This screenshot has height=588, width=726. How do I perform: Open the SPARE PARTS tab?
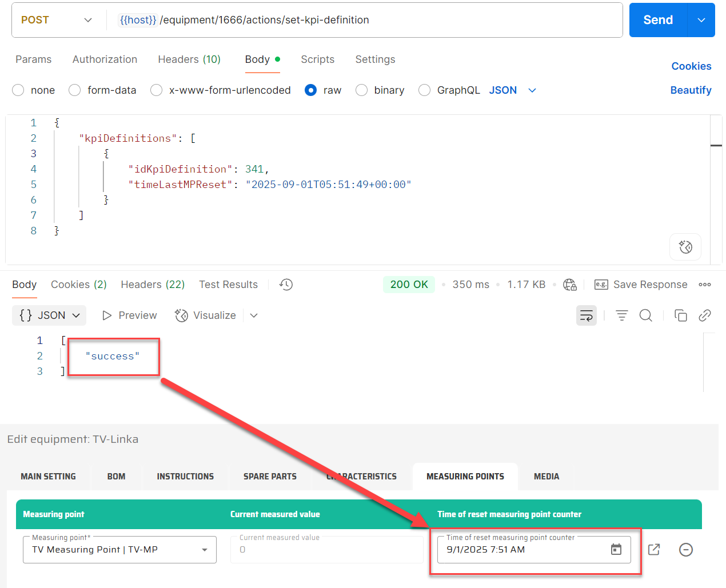click(270, 477)
